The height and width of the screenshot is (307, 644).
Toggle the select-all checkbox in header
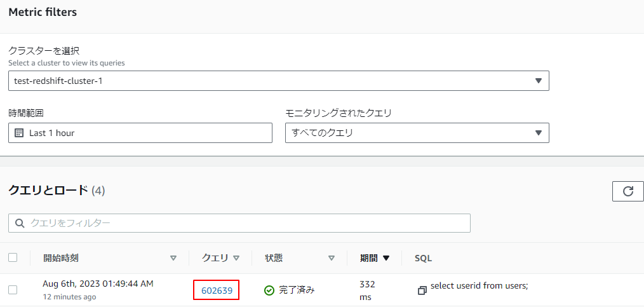pos(13,257)
